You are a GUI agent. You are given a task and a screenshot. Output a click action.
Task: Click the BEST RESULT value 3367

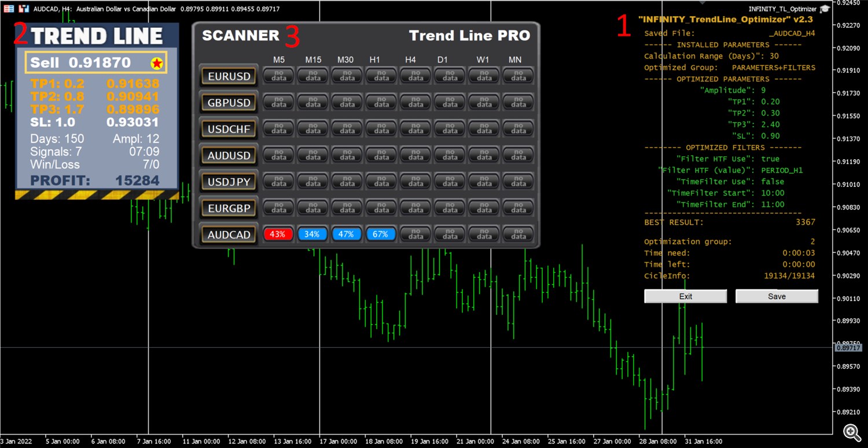[x=806, y=222]
